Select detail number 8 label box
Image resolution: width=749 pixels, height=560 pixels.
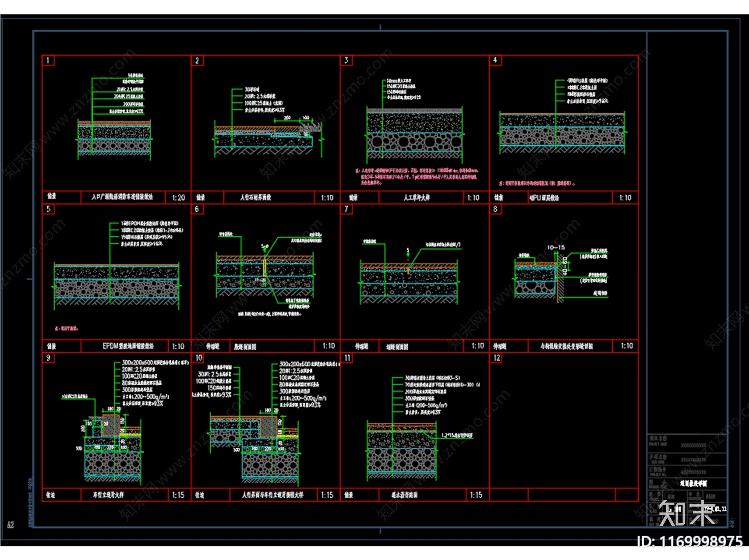pyautogui.click(x=495, y=209)
